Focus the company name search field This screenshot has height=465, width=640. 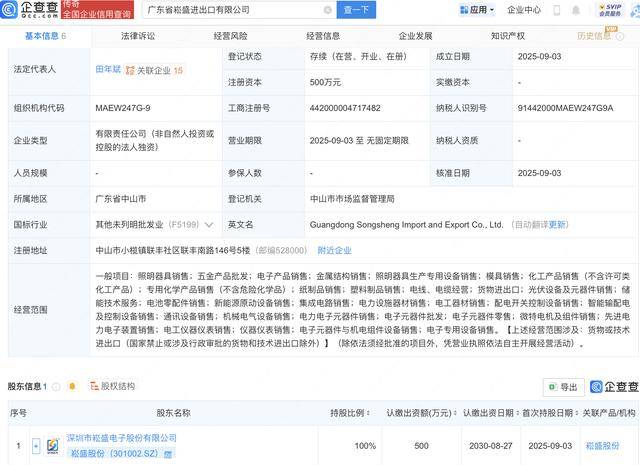pos(239,10)
